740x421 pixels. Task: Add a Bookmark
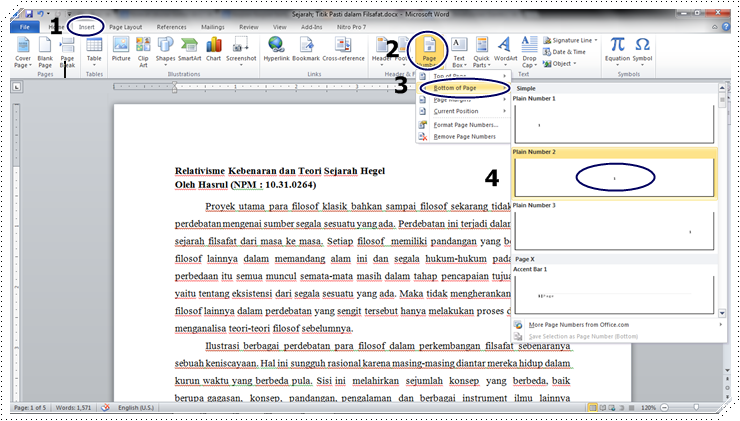pyautogui.click(x=306, y=50)
